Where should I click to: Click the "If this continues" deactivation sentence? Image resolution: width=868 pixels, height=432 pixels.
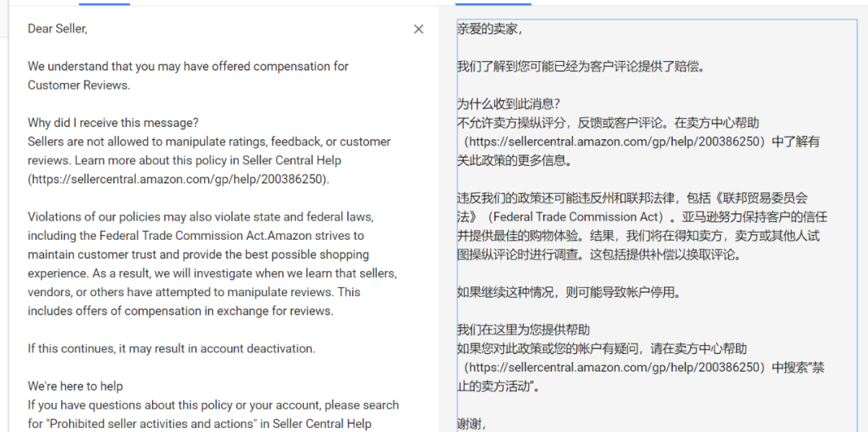(x=172, y=348)
